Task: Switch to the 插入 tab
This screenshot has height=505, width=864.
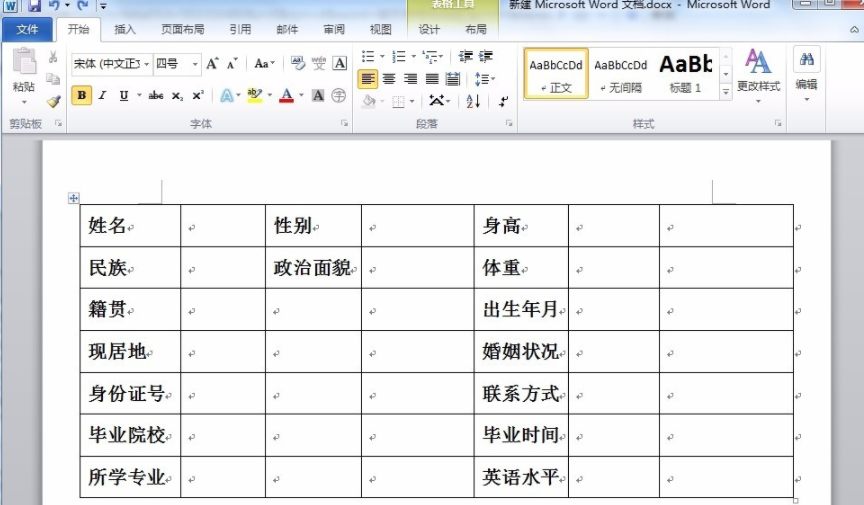Action: point(125,29)
